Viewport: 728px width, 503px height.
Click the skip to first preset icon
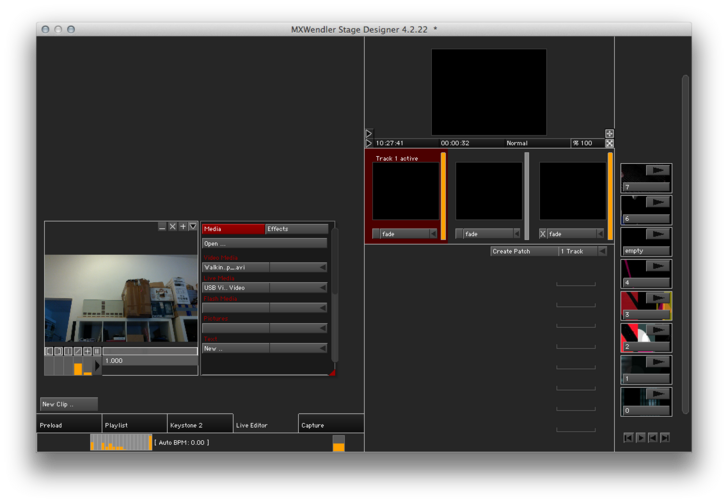628,438
